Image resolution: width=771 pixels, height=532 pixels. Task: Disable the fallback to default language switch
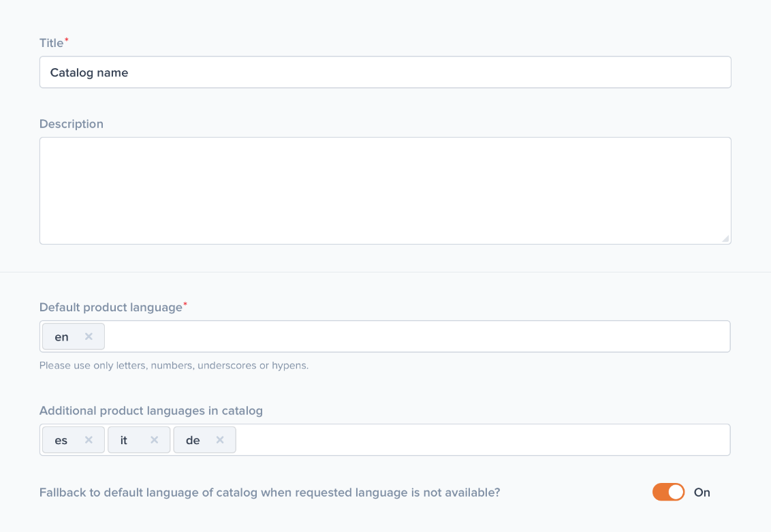(x=668, y=492)
